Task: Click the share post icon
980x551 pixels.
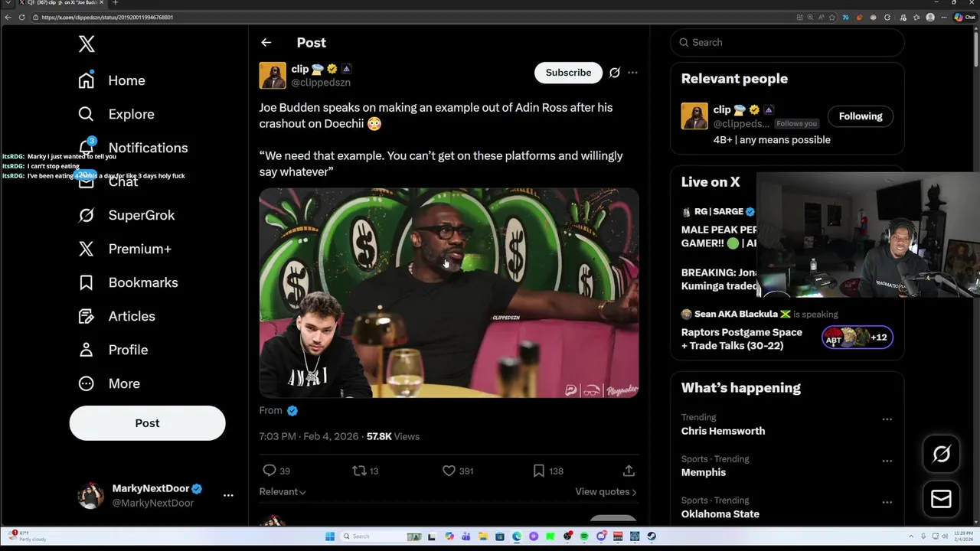Action: 629,471
